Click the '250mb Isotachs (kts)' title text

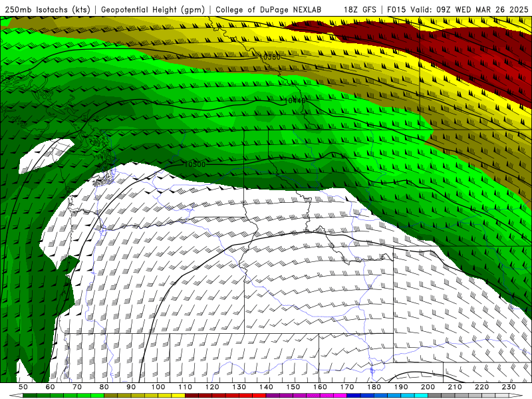(47, 10)
